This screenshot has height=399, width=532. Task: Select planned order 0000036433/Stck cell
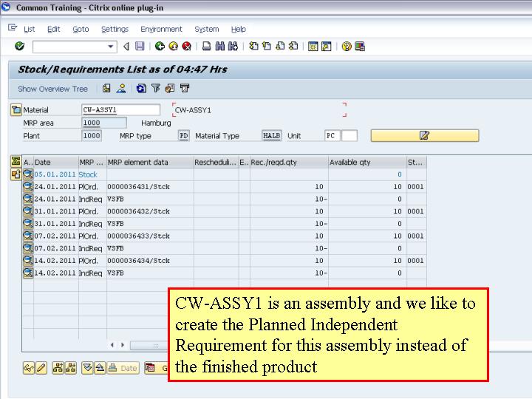(x=150, y=236)
